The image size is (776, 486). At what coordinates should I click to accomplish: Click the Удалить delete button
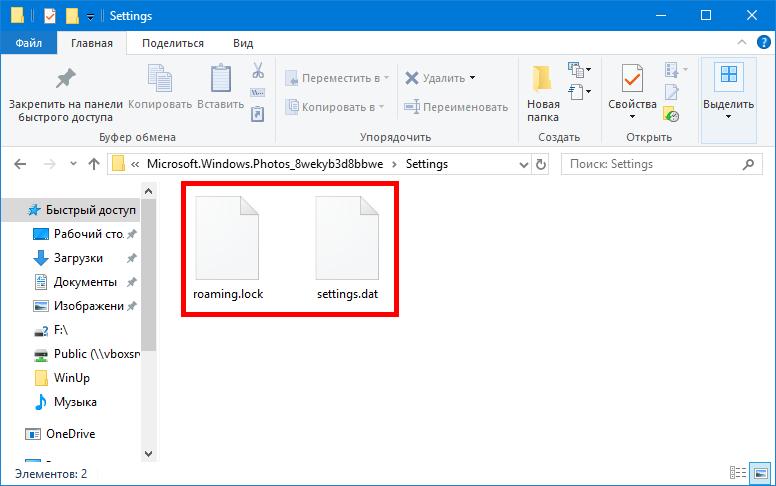(x=435, y=78)
